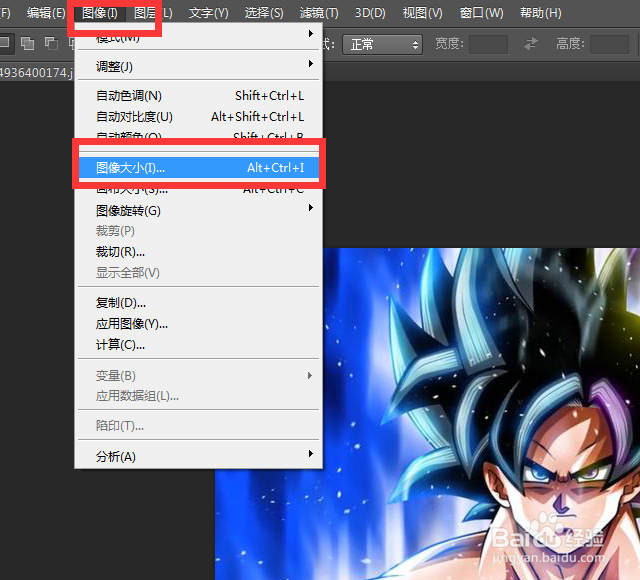Open the 窗口(W) menu
The image size is (640, 580).
(x=482, y=13)
